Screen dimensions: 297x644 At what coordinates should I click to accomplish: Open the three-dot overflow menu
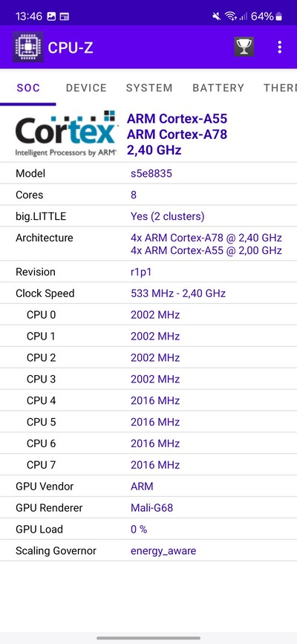279,47
